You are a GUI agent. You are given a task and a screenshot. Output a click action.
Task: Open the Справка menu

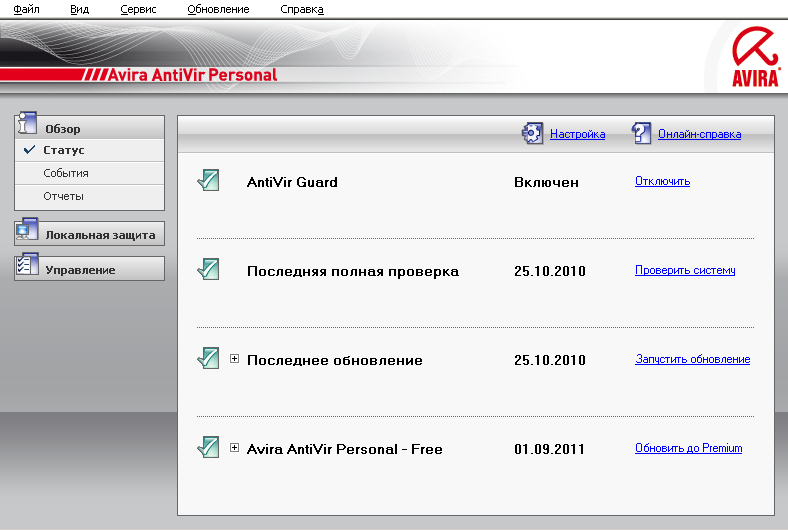302,9
